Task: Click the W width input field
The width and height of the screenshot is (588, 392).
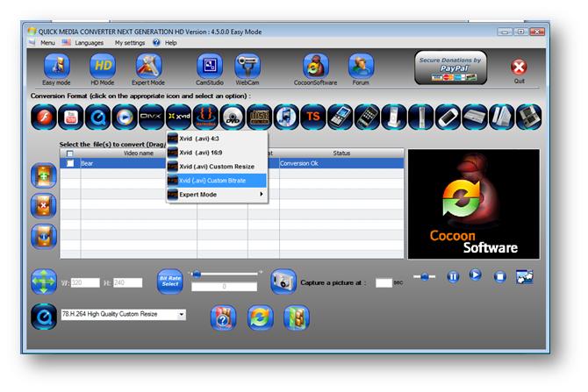Action: click(x=85, y=282)
